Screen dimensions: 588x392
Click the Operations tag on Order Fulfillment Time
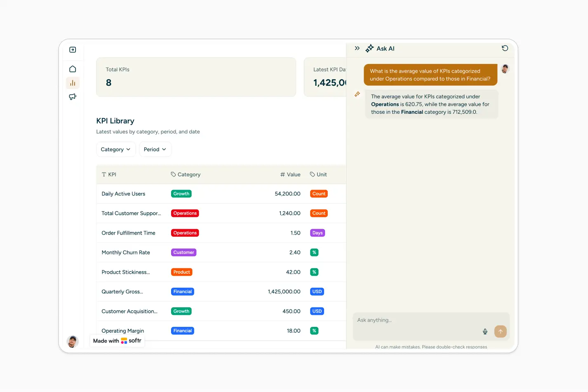[185, 233]
